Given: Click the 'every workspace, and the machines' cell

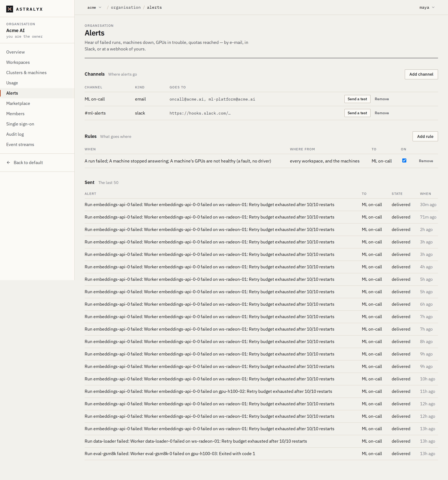Looking at the screenshot, I should click(324, 161).
